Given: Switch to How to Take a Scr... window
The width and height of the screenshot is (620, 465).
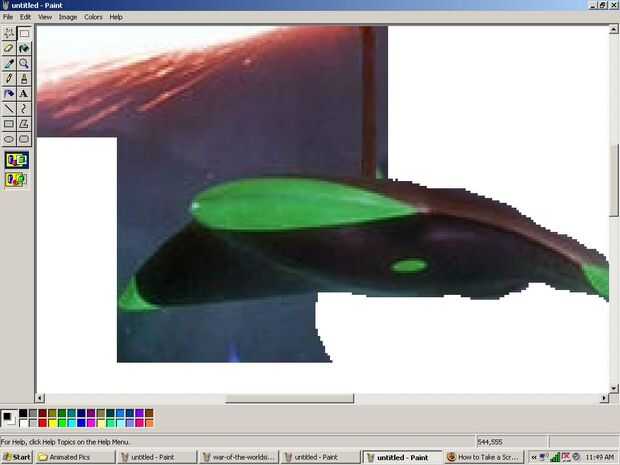Looking at the screenshot, I should tap(484, 457).
